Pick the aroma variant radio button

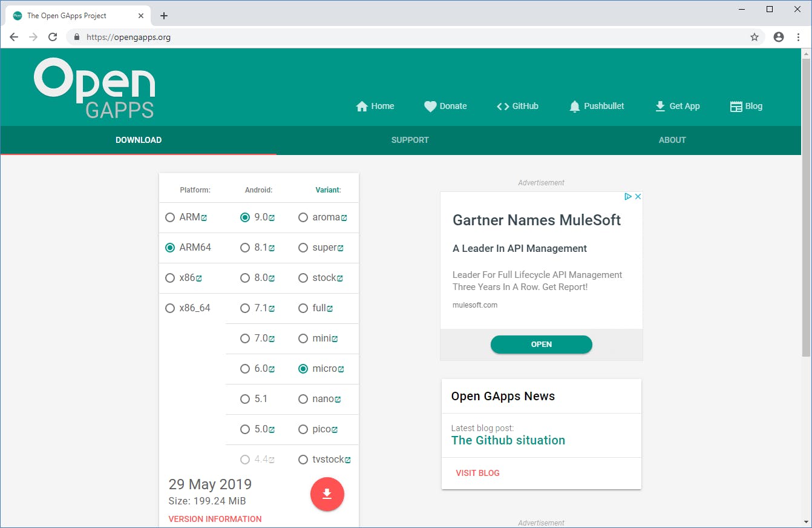303,217
